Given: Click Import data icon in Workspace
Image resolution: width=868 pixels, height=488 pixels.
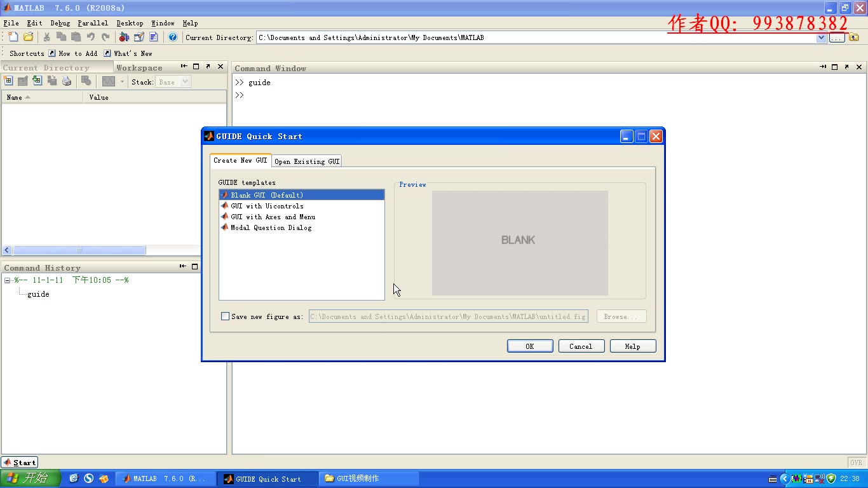Looking at the screenshot, I should [37, 81].
